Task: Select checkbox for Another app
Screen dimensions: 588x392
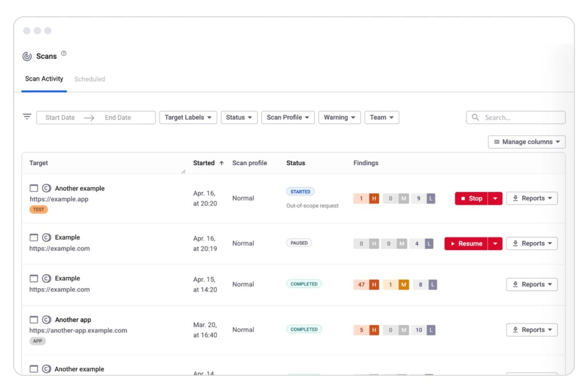Action: 34,320
